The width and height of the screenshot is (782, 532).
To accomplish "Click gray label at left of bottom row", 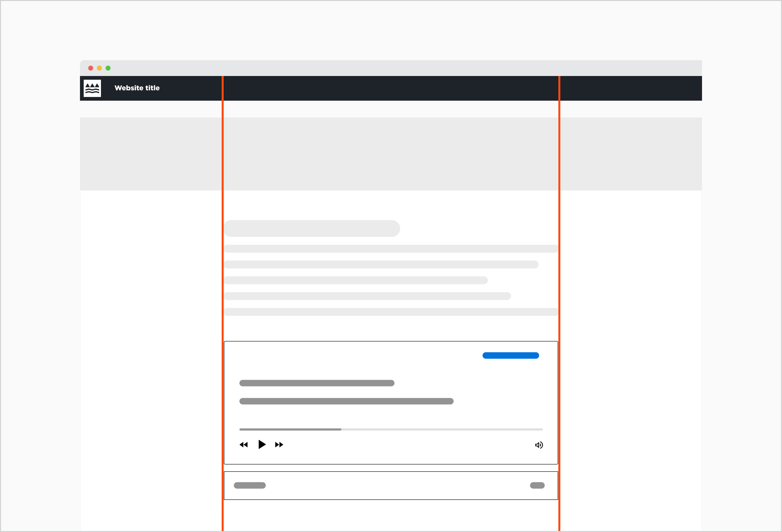I will 250,485.
